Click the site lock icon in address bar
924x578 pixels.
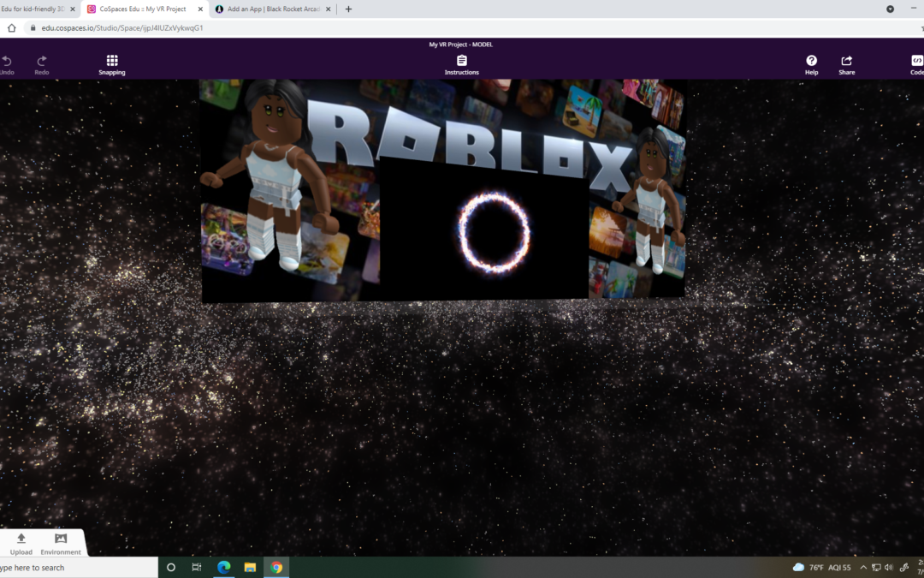33,27
